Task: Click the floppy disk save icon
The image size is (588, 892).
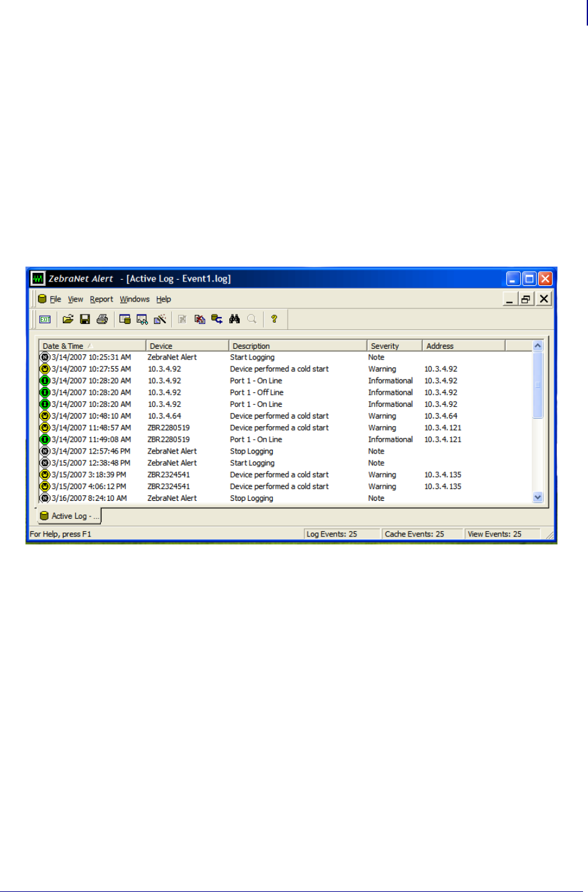Action: 85,319
